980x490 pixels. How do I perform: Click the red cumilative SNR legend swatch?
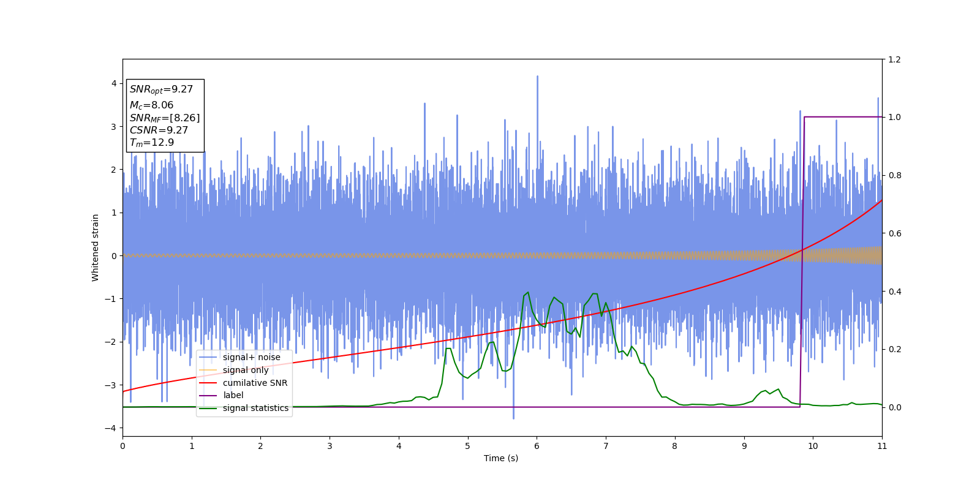click(208, 383)
